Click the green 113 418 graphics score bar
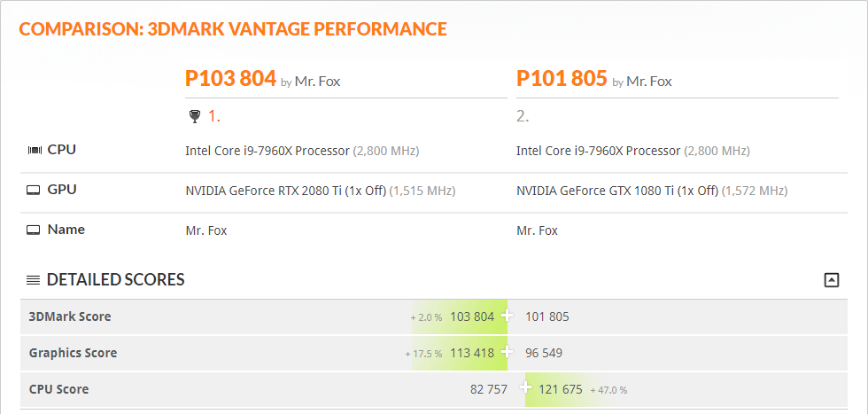 coord(460,353)
